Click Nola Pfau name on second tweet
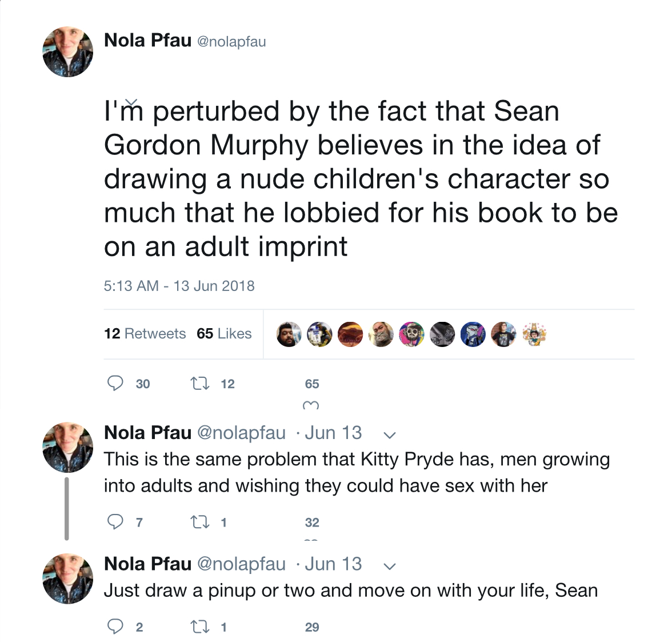This screenshot has width=672, height=642. point(147,433)
